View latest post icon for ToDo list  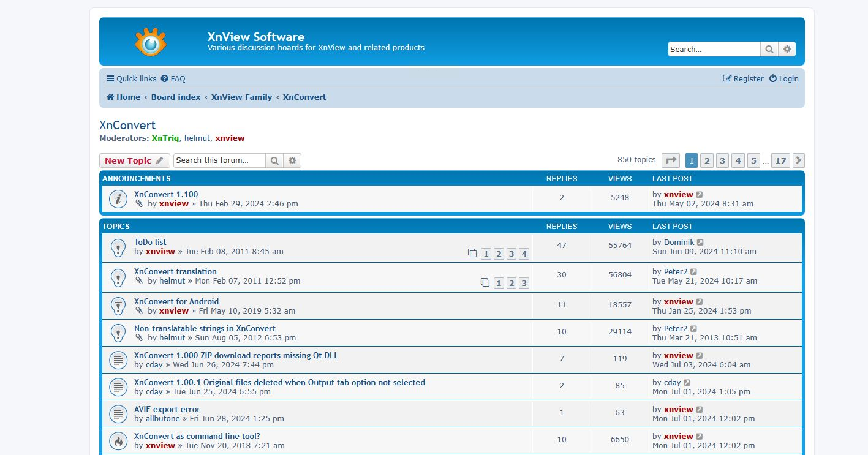(x=701, y=243)
